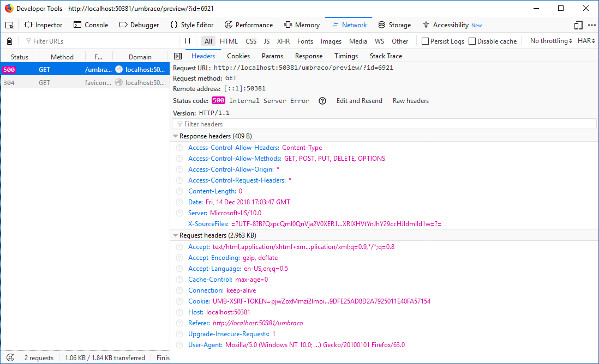The height and width of the screenshot is (364, 599).
Task: Activate the element picker icon
Action: coord(10,25)
